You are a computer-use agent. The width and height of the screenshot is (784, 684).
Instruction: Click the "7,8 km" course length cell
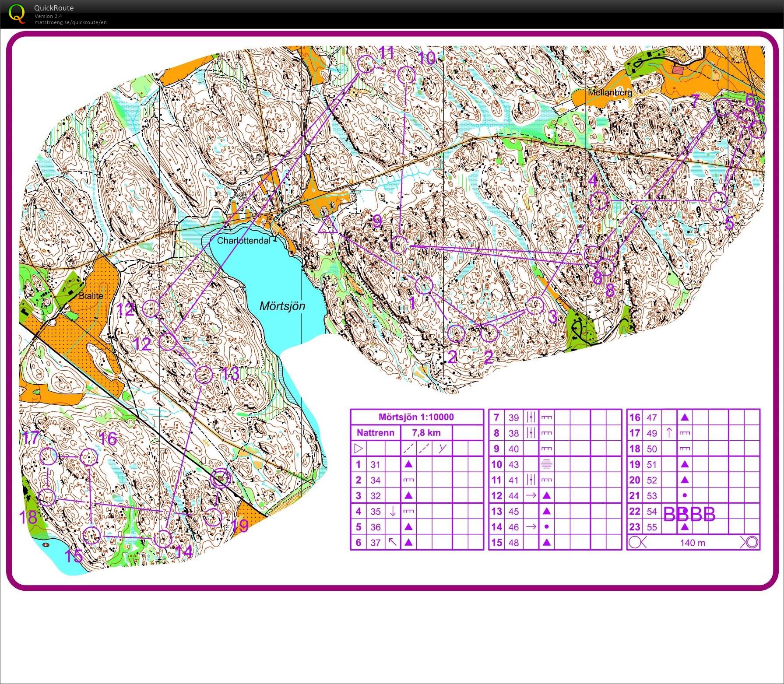[x=426, y=433]
